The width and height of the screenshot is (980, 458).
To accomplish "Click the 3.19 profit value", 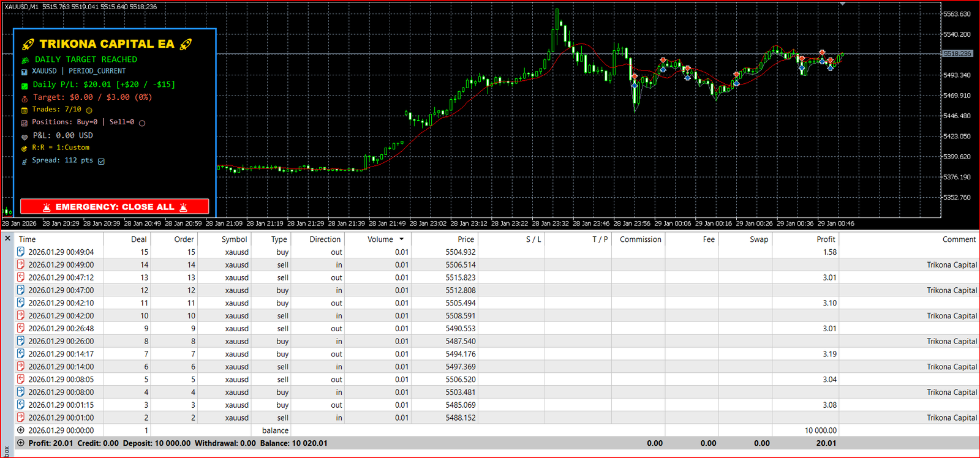I will coord(829,354).
